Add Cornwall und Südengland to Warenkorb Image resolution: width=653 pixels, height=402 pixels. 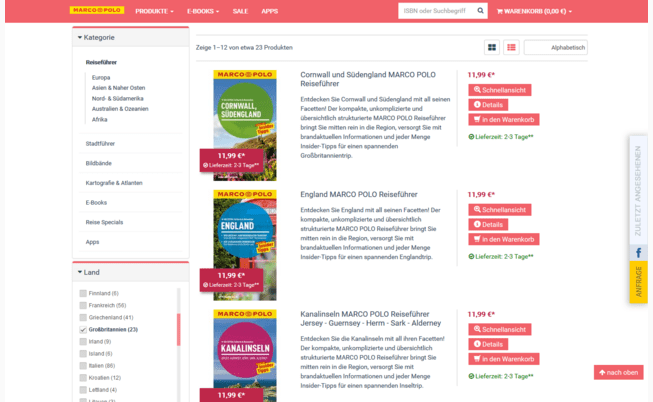tap(503, 120)
